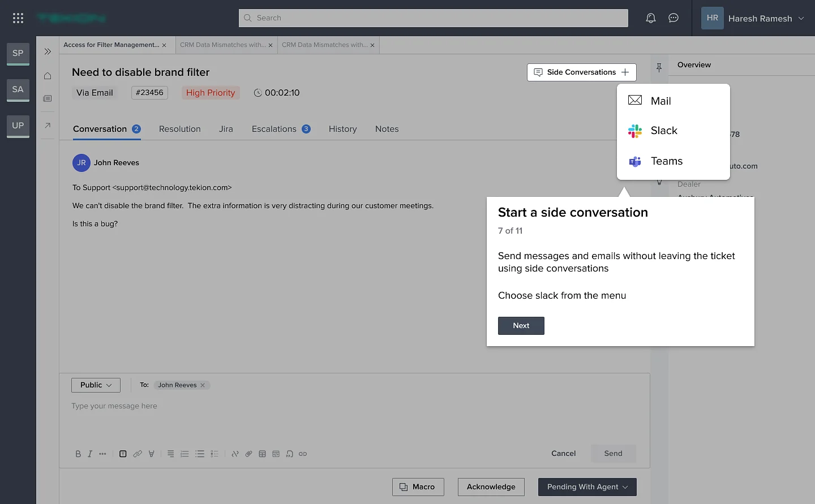Insert a table into the message

(262, 454)
